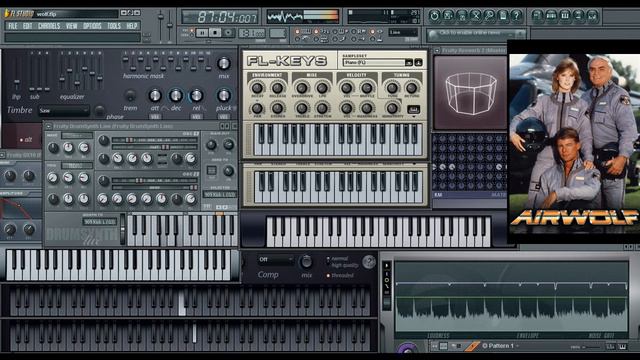
Task: Click the rel envelope knob
Action: click(x=197, y=96)
